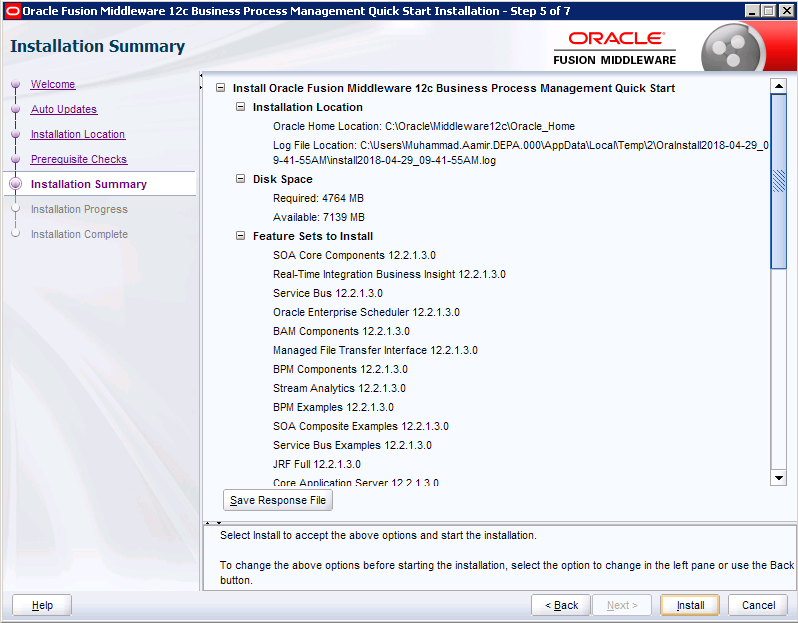Click the Welcome step bullet icon
Screen dimensions: 798x623
pyautogui.click(x=16, y=84)
